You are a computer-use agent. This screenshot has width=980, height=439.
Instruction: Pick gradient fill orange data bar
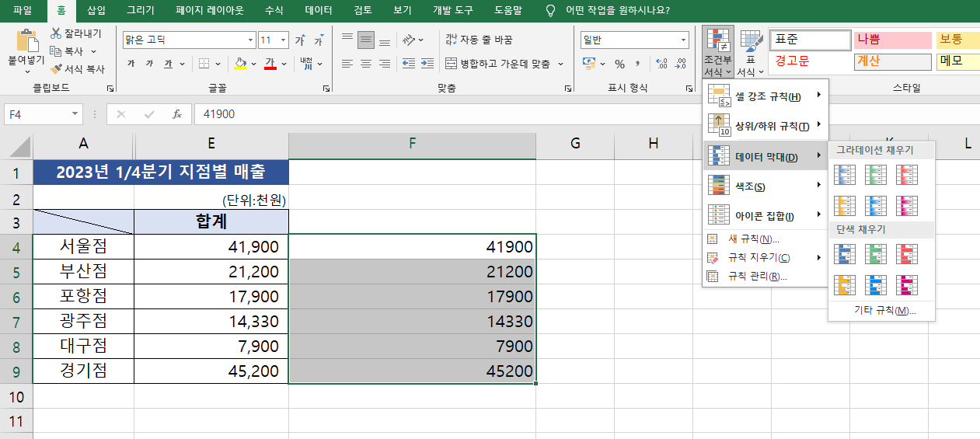click(x=845, y=205)
